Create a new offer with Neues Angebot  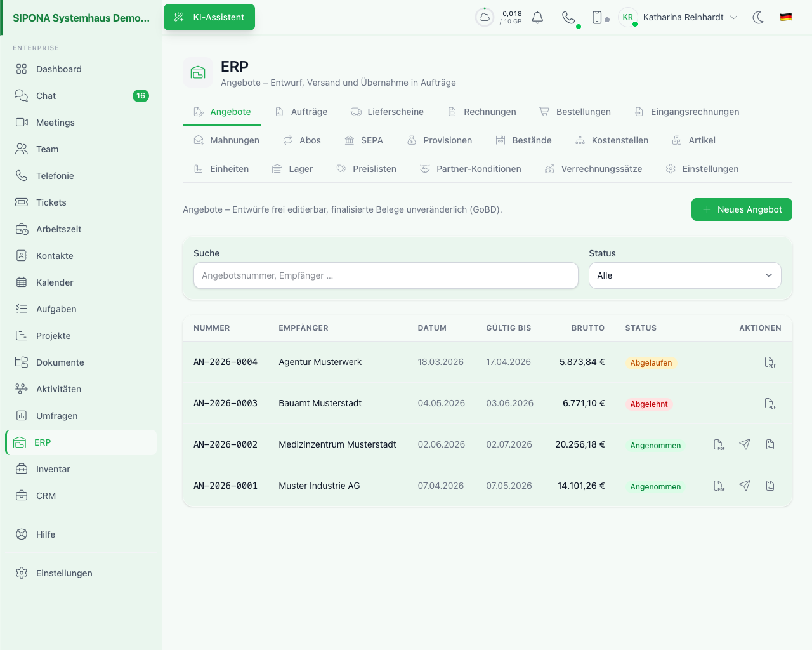point(742,209)
